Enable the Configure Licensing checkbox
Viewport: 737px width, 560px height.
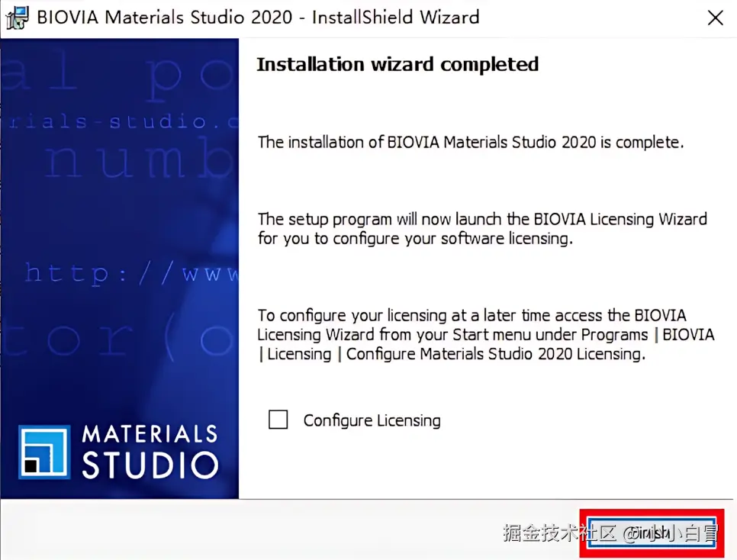coord(278,420)
